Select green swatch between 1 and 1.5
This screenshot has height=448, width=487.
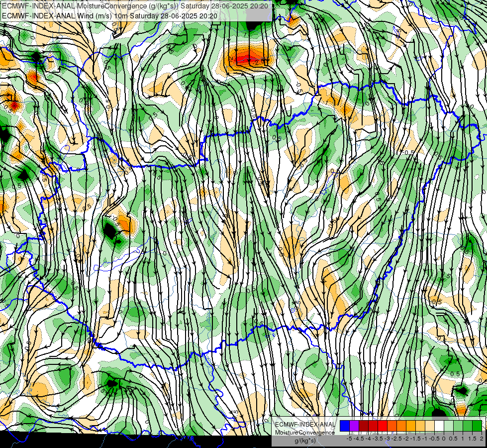coord(468,426)
